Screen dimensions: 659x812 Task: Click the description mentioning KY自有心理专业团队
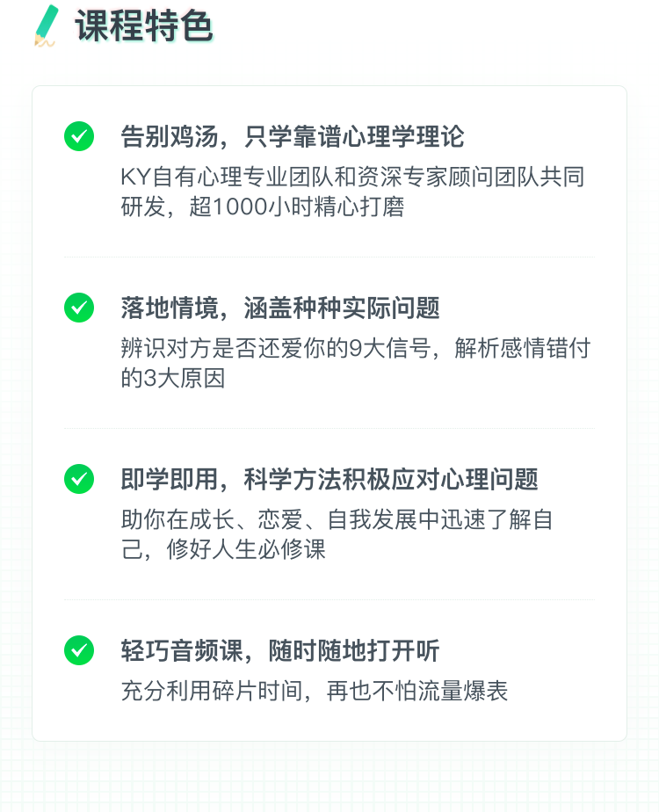[352, 192]
